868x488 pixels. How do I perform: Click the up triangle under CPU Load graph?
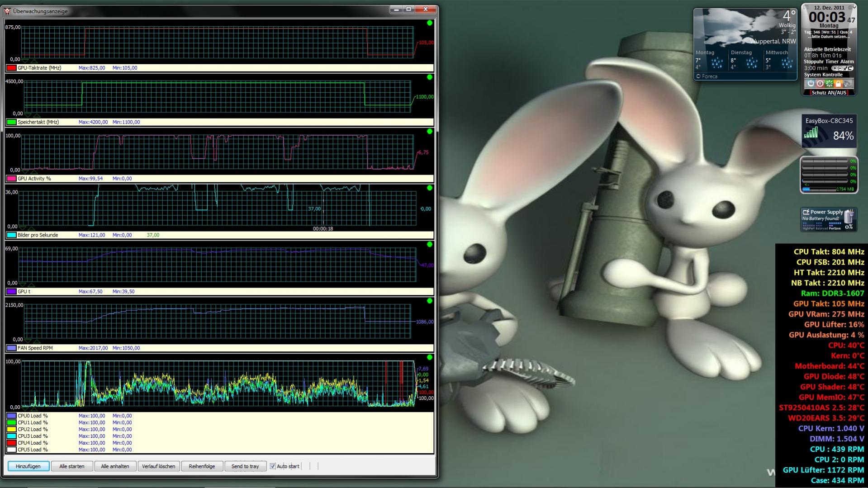pos(34,409)
